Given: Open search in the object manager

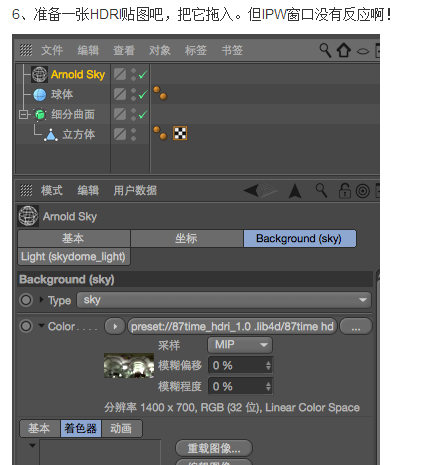Looking at the screenshot, I should coord(325,50).
